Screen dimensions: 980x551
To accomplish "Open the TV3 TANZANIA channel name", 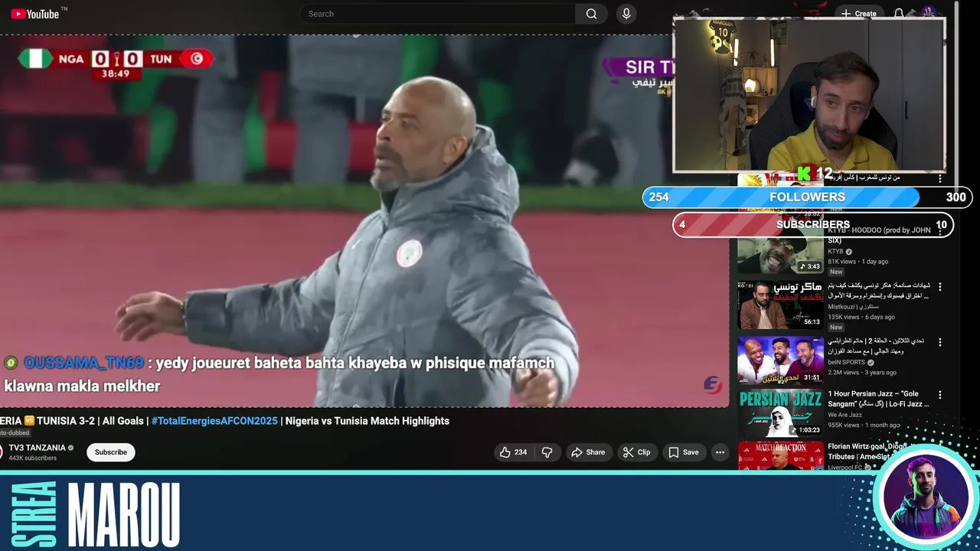I will pyautogui.click(x=38, y=448).
